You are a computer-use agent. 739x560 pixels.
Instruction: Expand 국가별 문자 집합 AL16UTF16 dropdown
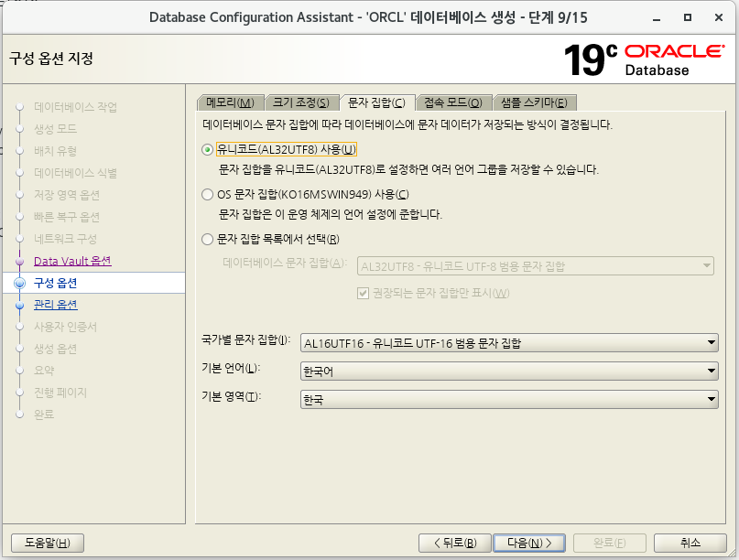509,343
